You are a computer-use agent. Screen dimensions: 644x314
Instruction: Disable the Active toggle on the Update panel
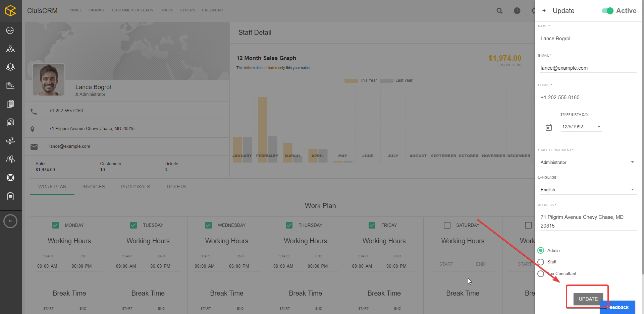click(607, 11)
